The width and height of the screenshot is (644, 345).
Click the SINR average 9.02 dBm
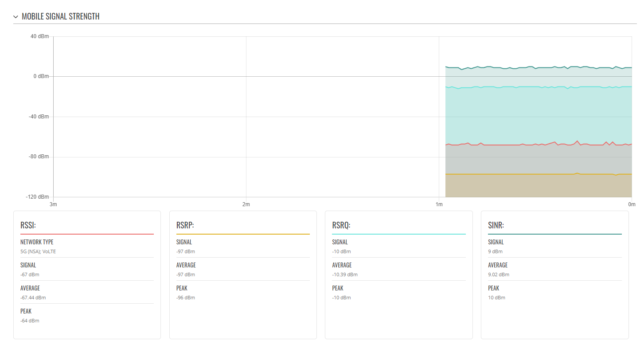click(x=499, y=274)
